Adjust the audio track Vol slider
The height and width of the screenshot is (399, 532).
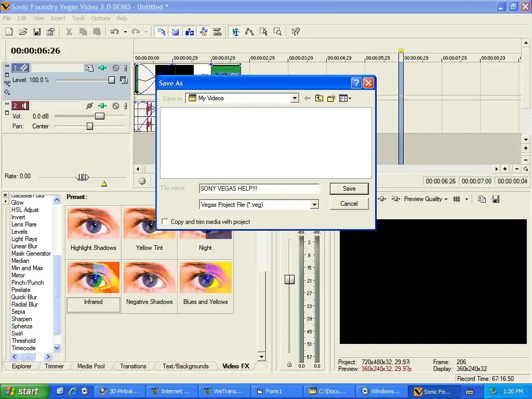click(100, 116)
